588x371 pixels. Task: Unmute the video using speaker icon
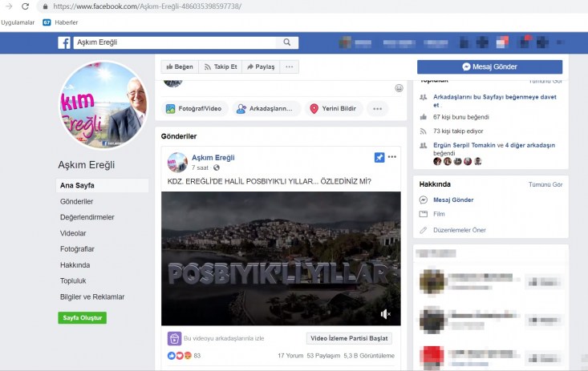(x=385, y=313)
